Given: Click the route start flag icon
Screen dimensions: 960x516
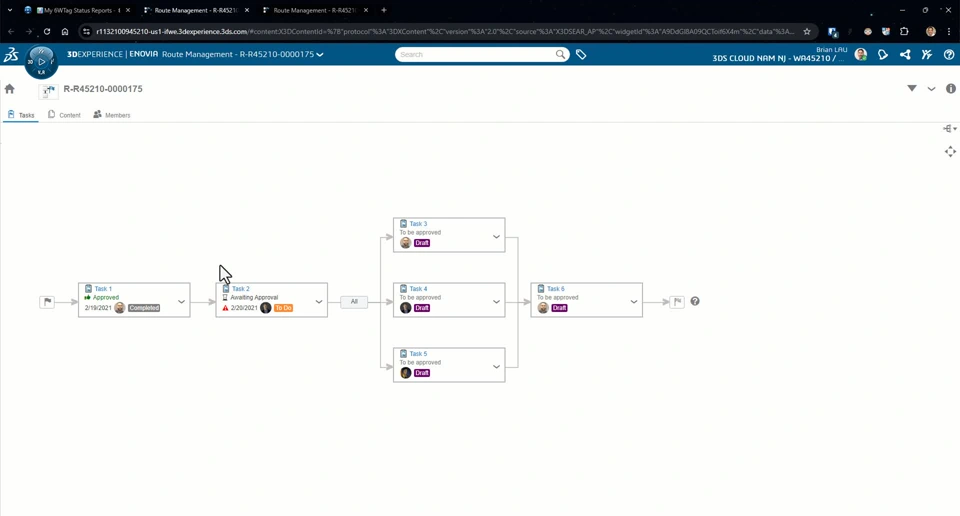Looking at the screenshot, I should 47,302.
